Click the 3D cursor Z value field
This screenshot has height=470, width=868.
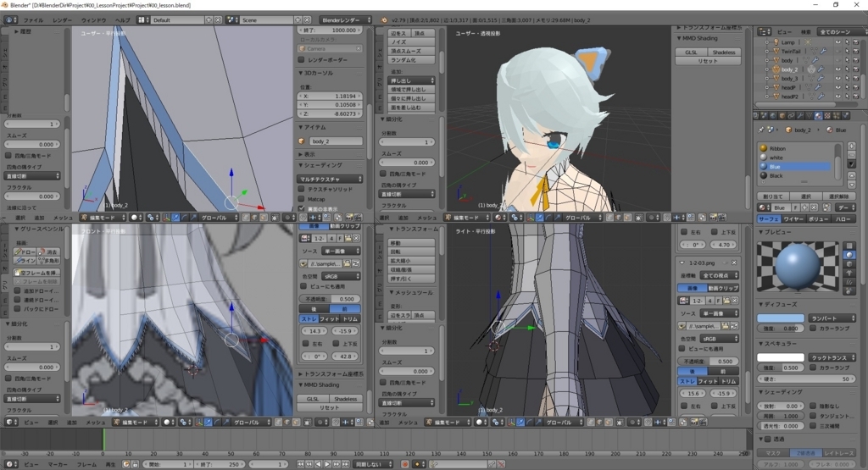point(331,114)
